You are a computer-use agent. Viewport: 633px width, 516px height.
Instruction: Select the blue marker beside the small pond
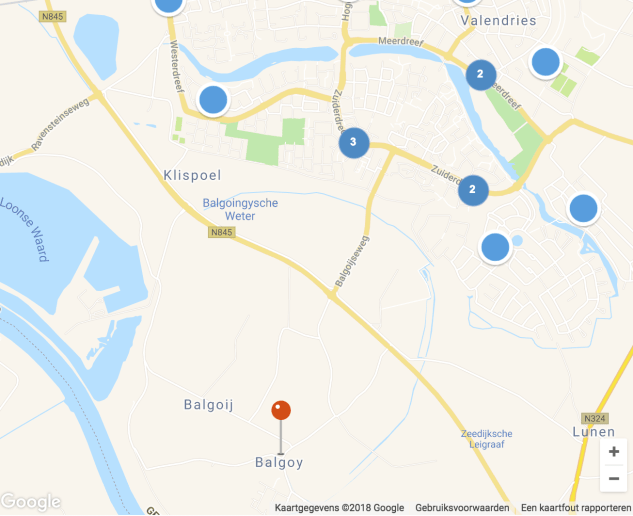click(495, 247)
